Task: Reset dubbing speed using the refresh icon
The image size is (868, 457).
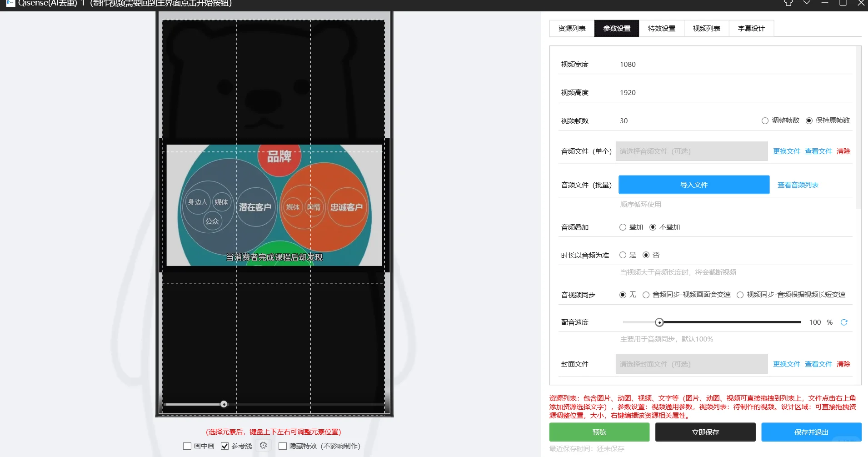Action: [x=844, y=322]
